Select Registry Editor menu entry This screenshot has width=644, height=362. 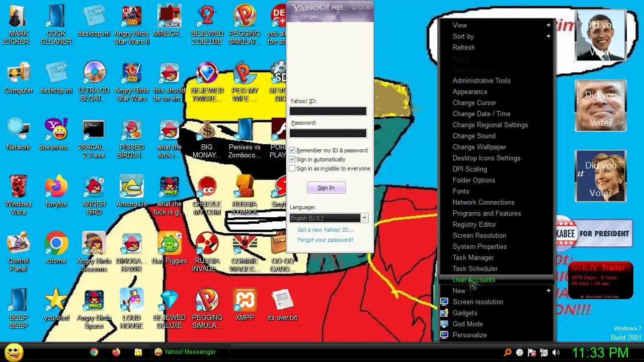click(x=496, y=224)
